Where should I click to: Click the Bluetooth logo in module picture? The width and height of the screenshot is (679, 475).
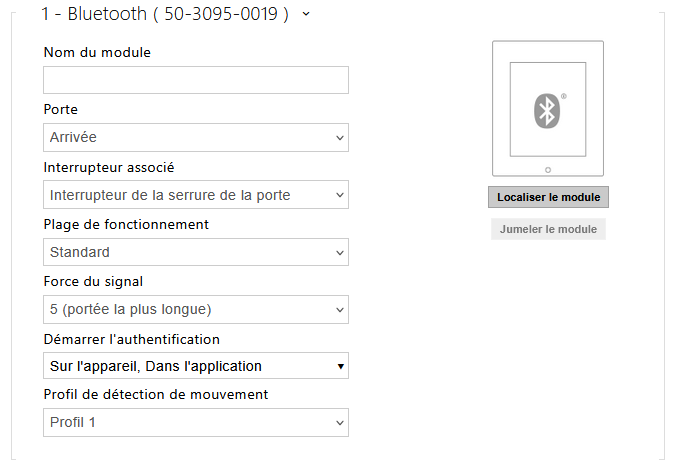pyautogui.click(x=547, y=110)
